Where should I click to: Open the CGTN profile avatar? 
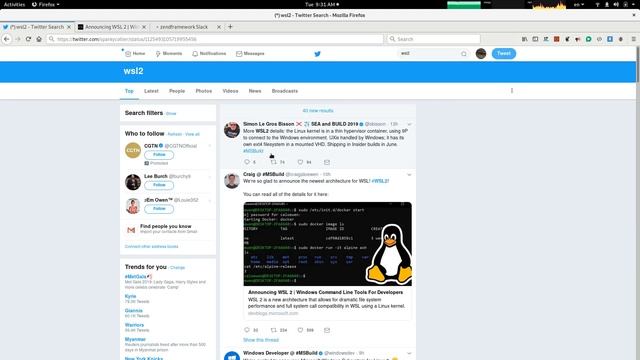pyautogui.click(x=133, y=150)
